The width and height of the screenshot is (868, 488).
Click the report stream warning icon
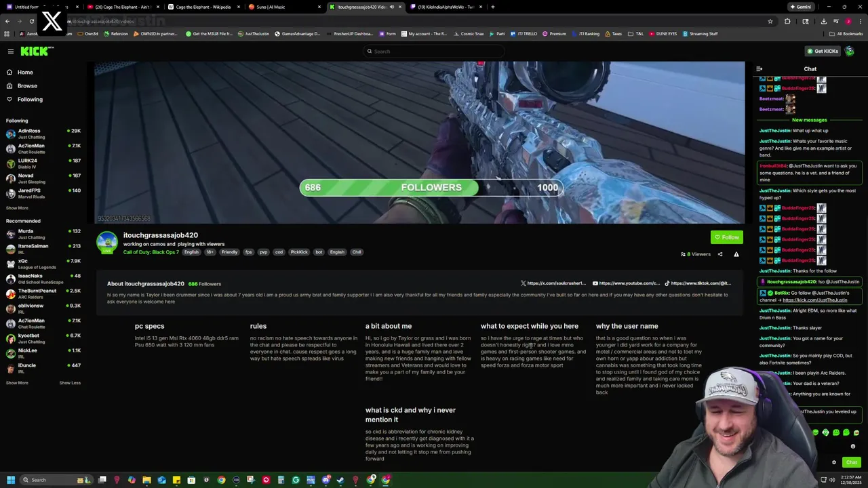tap(736, 254)
